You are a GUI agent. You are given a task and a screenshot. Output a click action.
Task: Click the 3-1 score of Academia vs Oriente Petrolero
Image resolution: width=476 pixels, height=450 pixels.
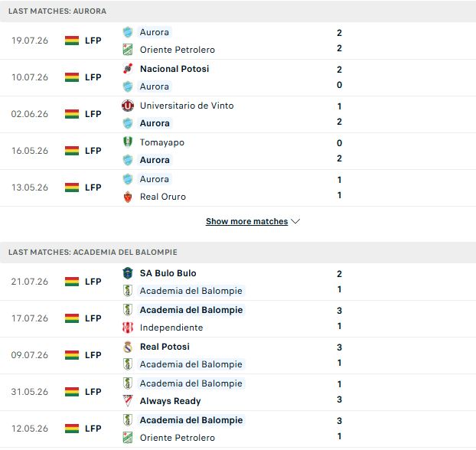[x=339, y=429]
